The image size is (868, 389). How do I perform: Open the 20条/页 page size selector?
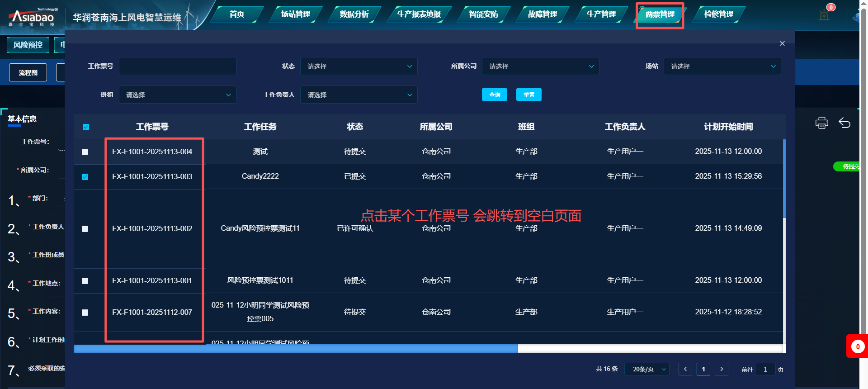[646, 369]
